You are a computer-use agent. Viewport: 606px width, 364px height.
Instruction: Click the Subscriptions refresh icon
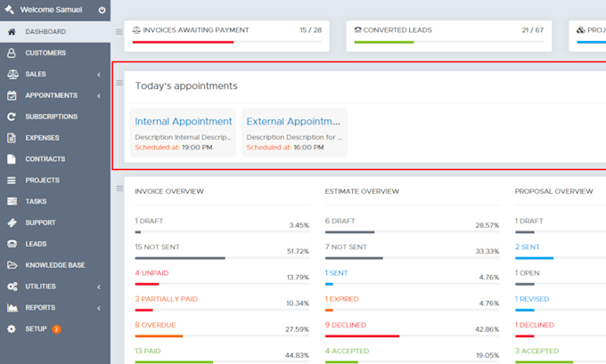12,117
